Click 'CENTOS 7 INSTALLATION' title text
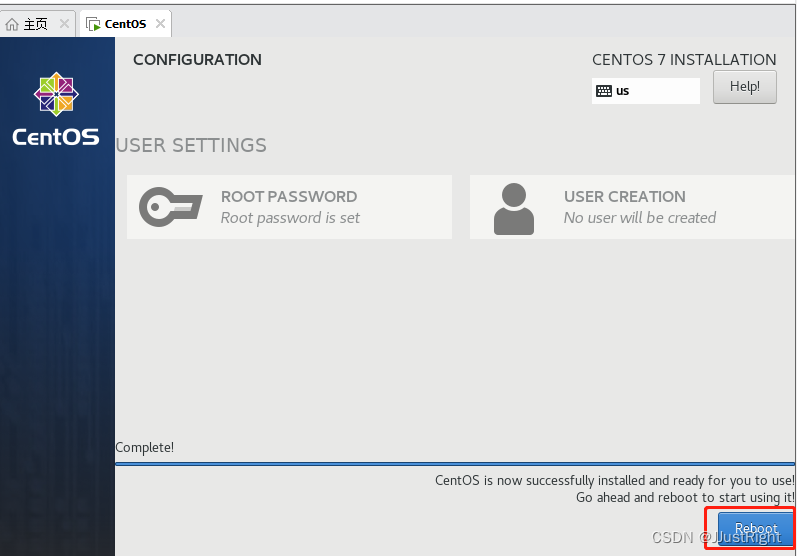The image size is (797, 556). click(x=684, y=59)
